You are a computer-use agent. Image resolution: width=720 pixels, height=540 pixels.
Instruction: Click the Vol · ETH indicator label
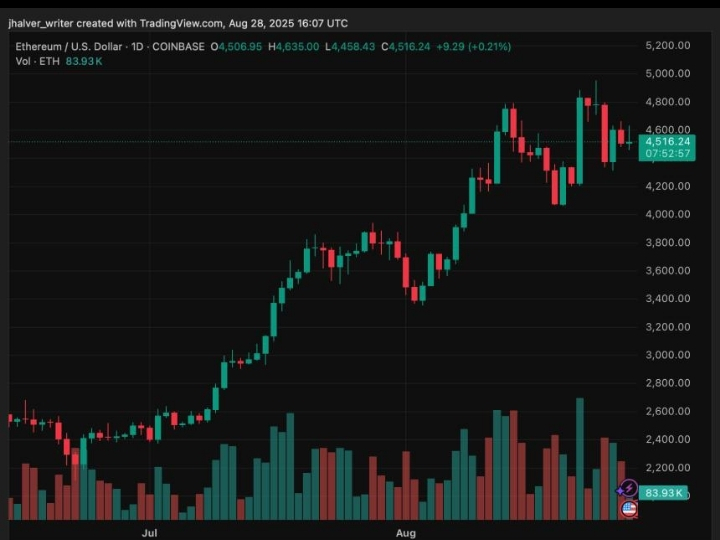(38, 61)
